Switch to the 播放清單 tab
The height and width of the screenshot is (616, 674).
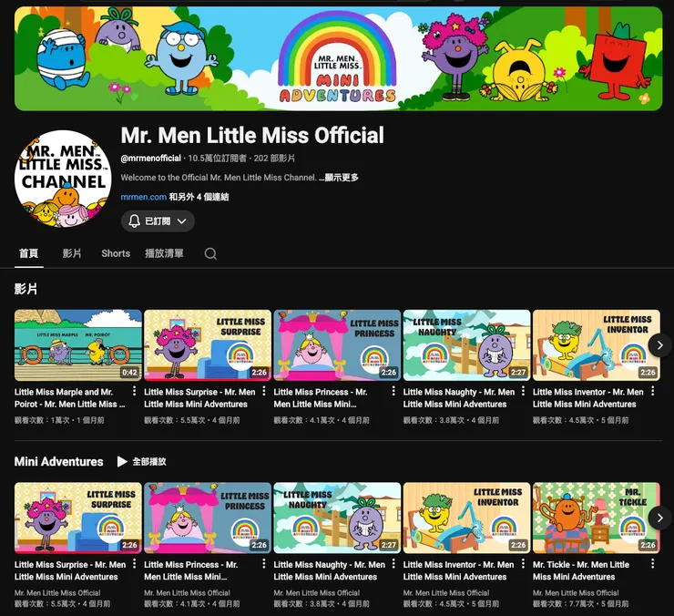pyautogui.click(x=164, y=253)
